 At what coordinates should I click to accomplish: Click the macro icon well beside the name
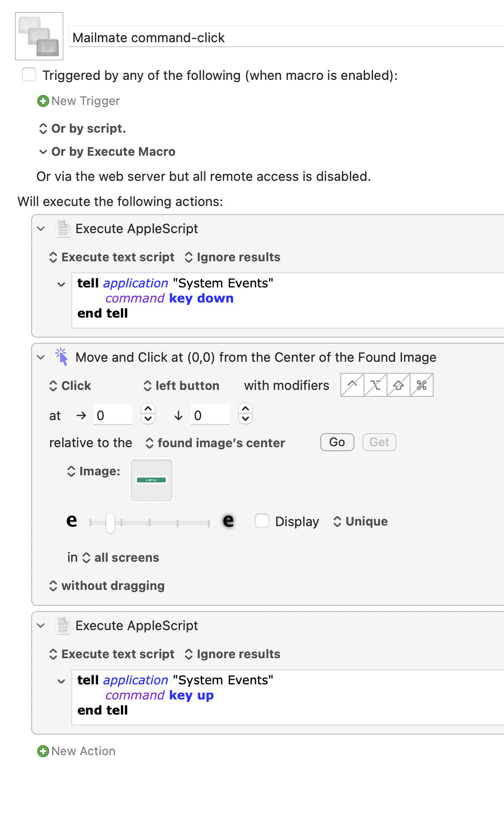tap(39, 36)
